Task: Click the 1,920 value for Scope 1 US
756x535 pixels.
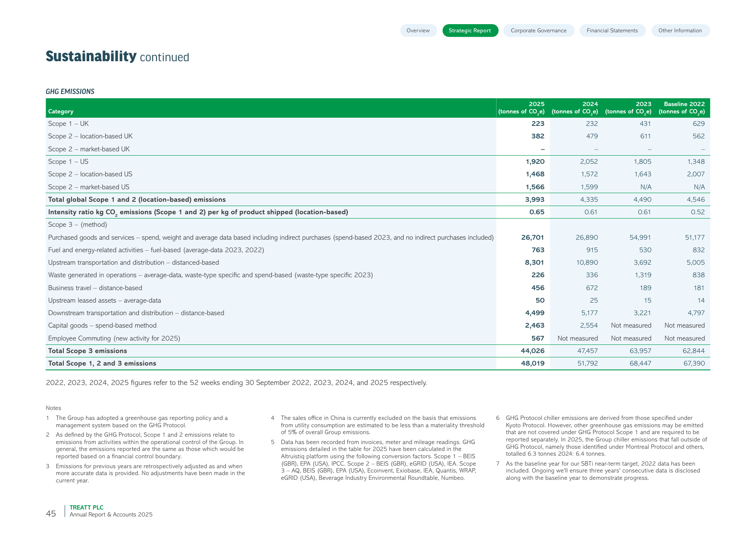Action: click(x=535, y=162)
